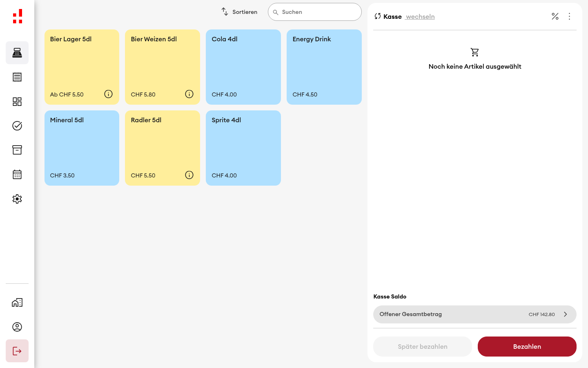Click the logout icon in sidebar
Viewport: 588px width, 368px height.
(17, 351)
